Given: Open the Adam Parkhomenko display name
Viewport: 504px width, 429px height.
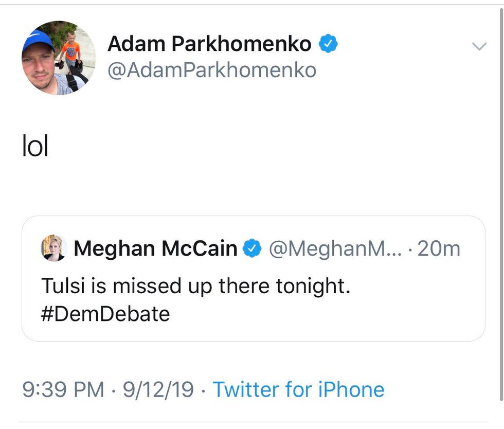Looking at the screenshot, I should point(209,45).
